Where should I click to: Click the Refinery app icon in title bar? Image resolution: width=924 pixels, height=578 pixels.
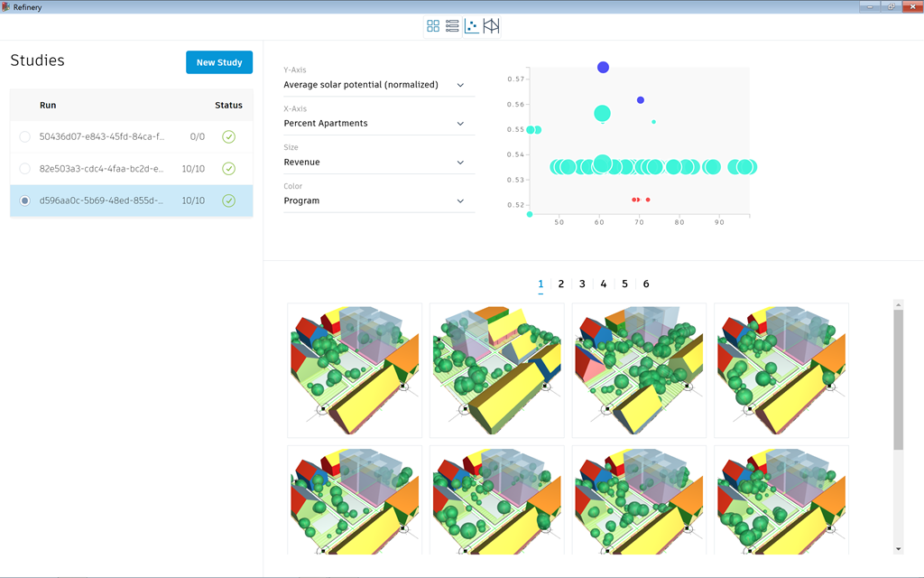click(6, 6)
